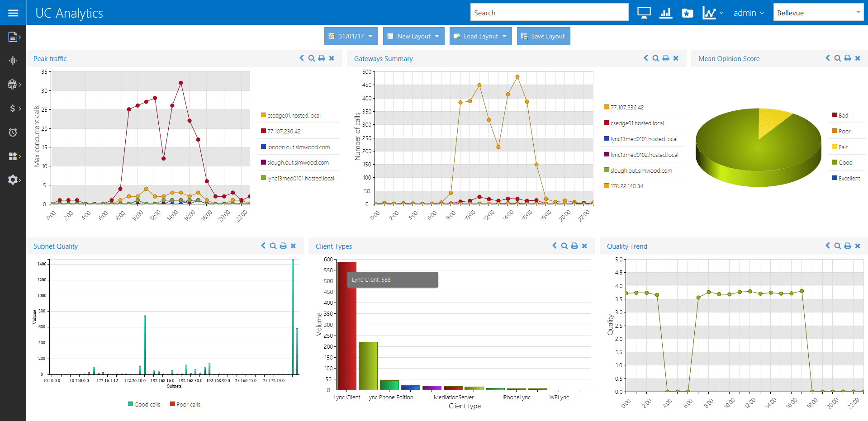868x421 pixels.
Task: Click the monitor icon in header
Action: click(644, 13)
